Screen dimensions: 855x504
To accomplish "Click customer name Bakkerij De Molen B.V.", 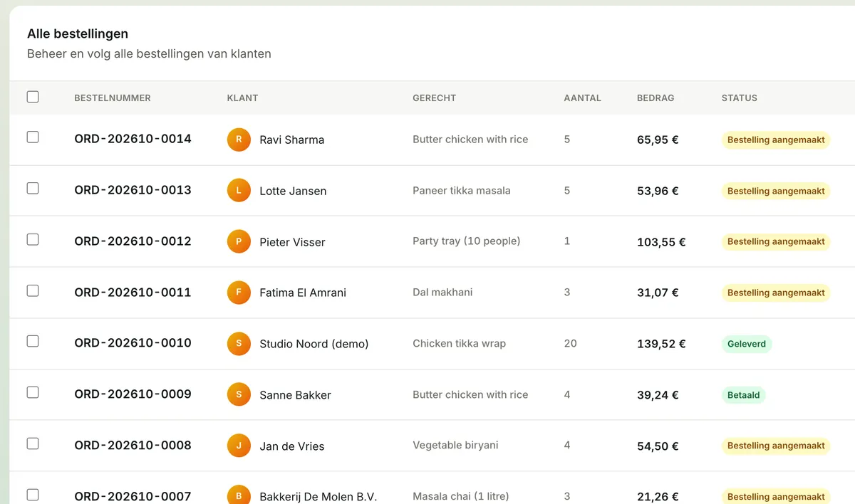I will tap(318, 497).
